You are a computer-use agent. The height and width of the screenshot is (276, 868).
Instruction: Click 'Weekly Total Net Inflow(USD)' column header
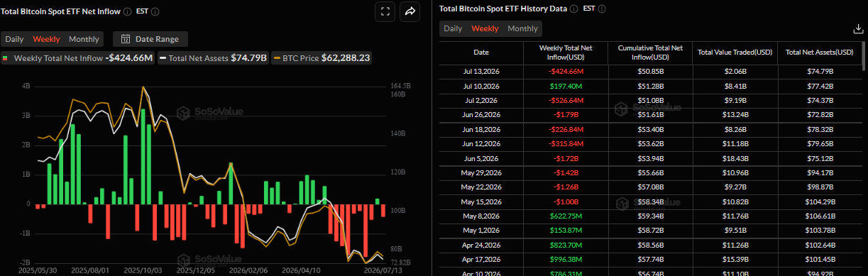click(x=565, y=52)
